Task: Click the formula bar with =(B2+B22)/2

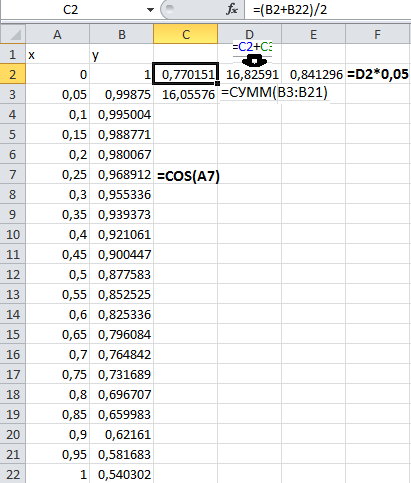Action: (x=328, y=10)
